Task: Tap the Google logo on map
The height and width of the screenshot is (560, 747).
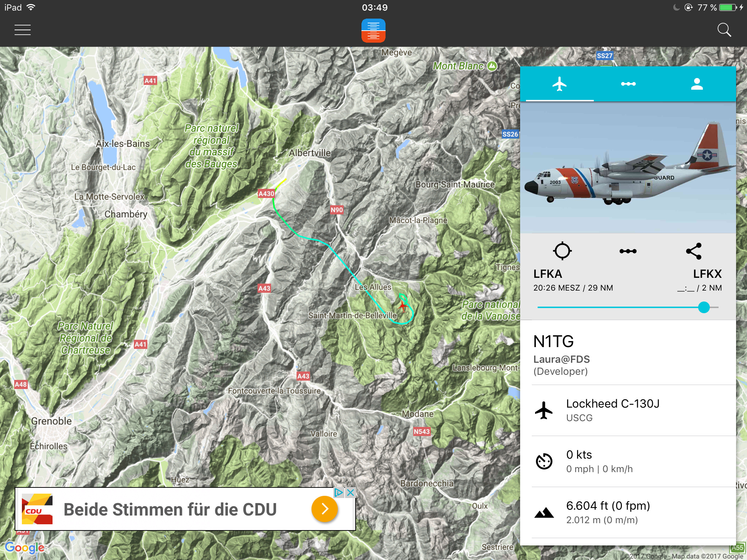Action: (25, 548)
